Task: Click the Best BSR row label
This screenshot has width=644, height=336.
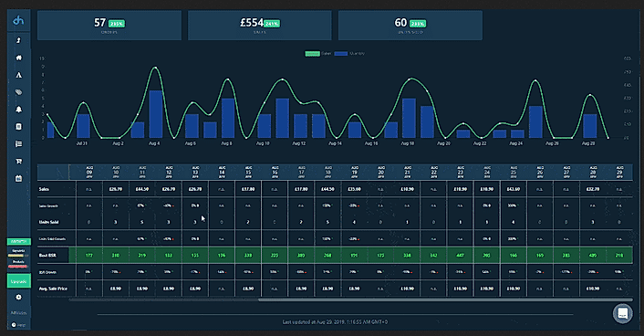Action: point(47,256)
